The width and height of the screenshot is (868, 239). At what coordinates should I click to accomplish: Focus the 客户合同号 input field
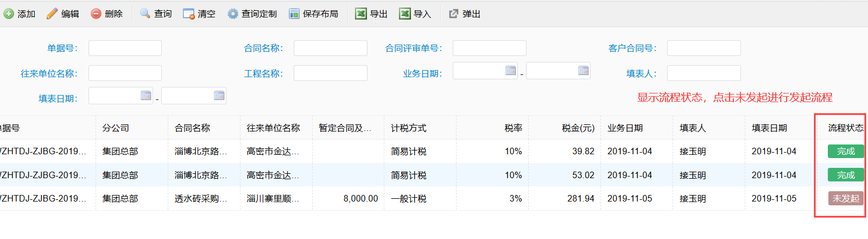pyautogui.click(x=704, y=48)
